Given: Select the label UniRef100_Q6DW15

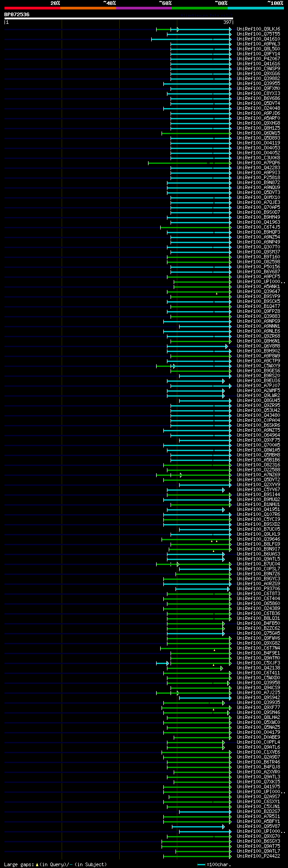Looking at the screenshot, I should pyautogui.click(x=258, y=133).
